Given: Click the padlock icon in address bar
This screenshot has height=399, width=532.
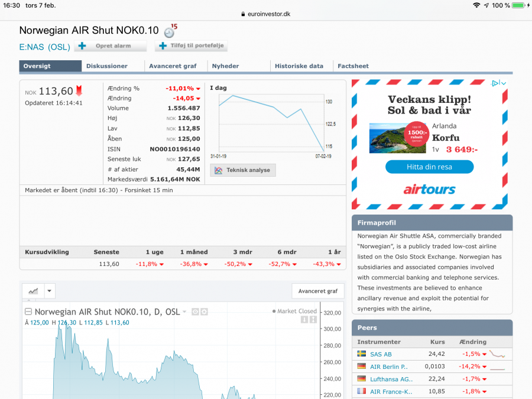Looking at the screenshot, I should pos(243,14).
